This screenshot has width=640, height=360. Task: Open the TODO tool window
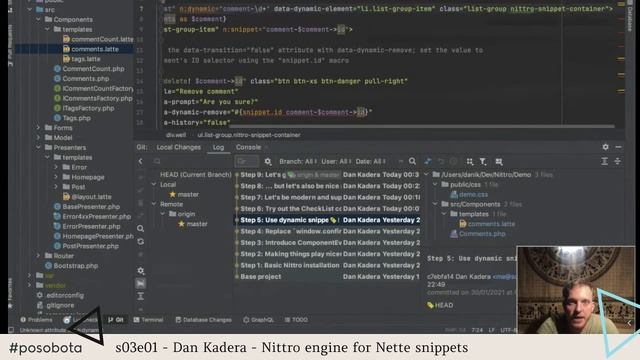pyautogui.click(x=296, y=320)
